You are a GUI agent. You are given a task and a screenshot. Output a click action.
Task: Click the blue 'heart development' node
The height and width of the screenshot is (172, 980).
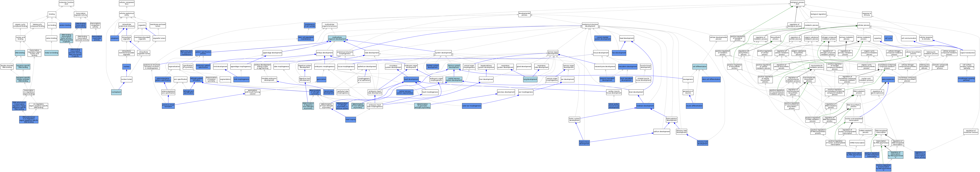[x=411, y=80]
